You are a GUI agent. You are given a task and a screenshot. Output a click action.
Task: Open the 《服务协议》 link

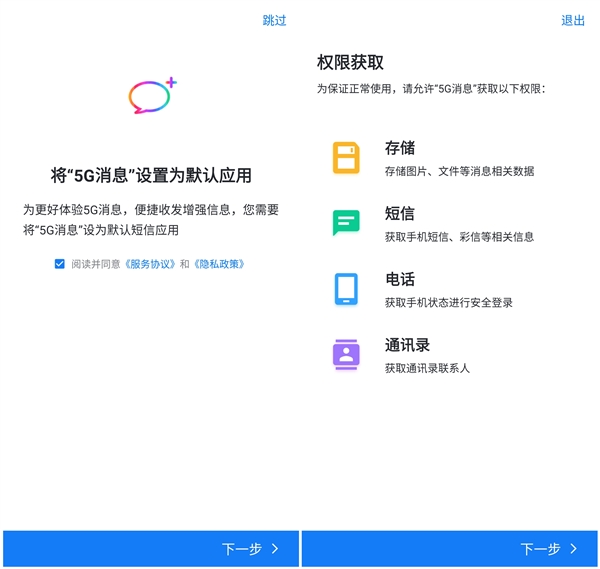point(150,264)
